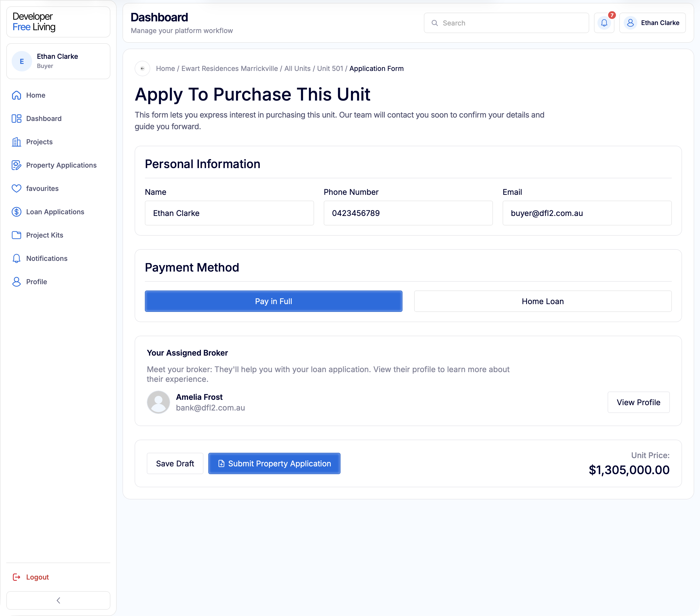Open the Home menu item
Image resolution: width=700 pixels, height=616 pixels.
tap(58, 95)
